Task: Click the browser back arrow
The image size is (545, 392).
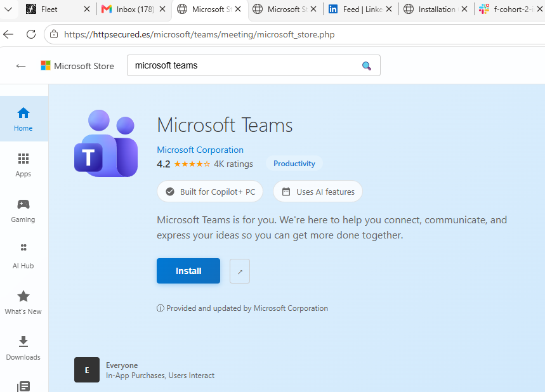Action: click(x=8, y=34)
